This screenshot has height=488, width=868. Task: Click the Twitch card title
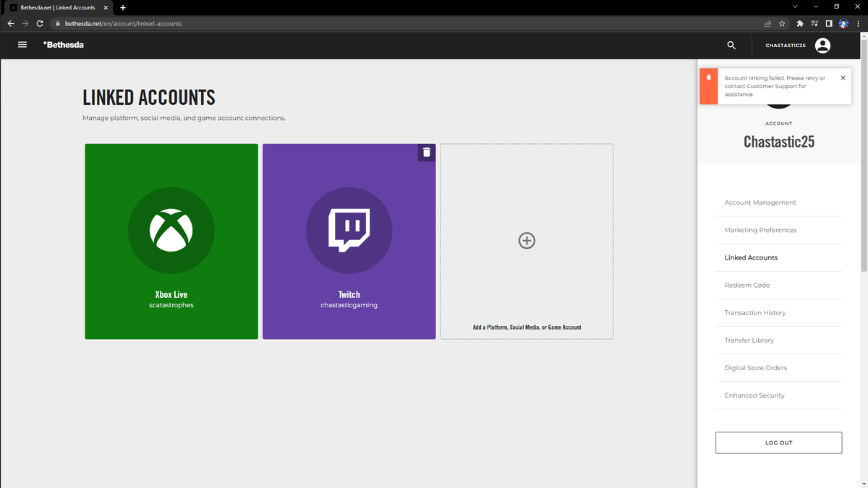tap(349, 294)
